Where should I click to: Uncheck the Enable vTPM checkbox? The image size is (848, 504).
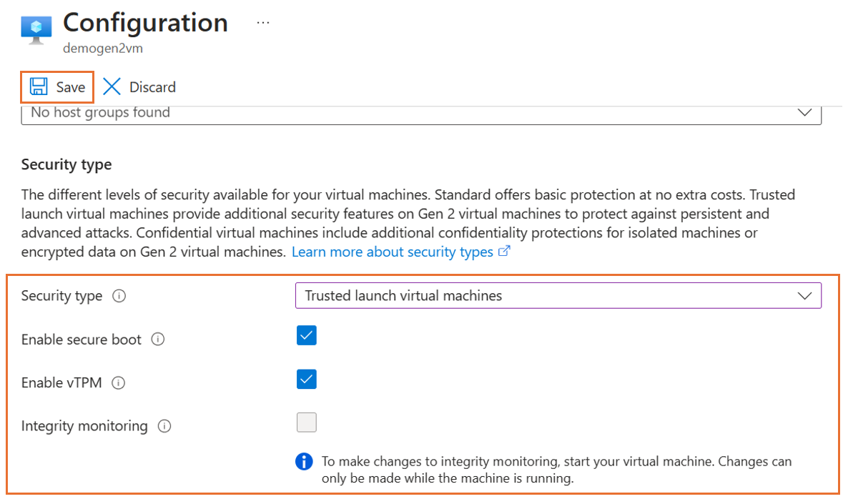[306, 379]
